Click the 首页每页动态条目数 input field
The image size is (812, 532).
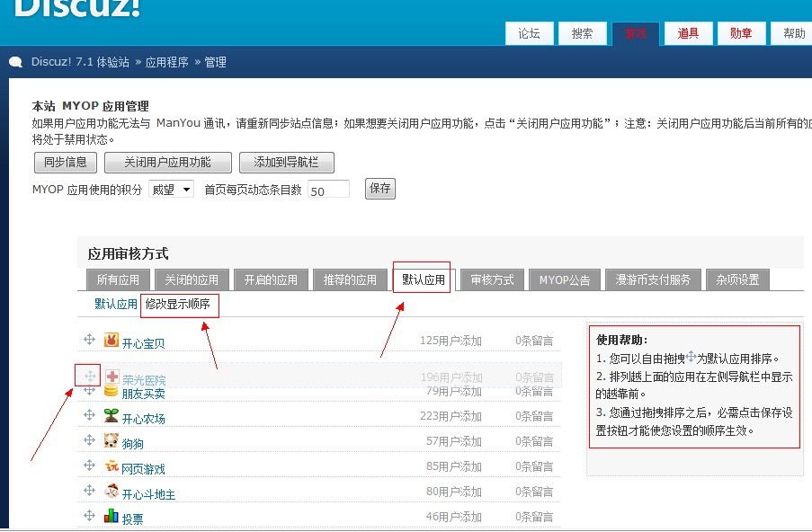(x=328, y=190)
